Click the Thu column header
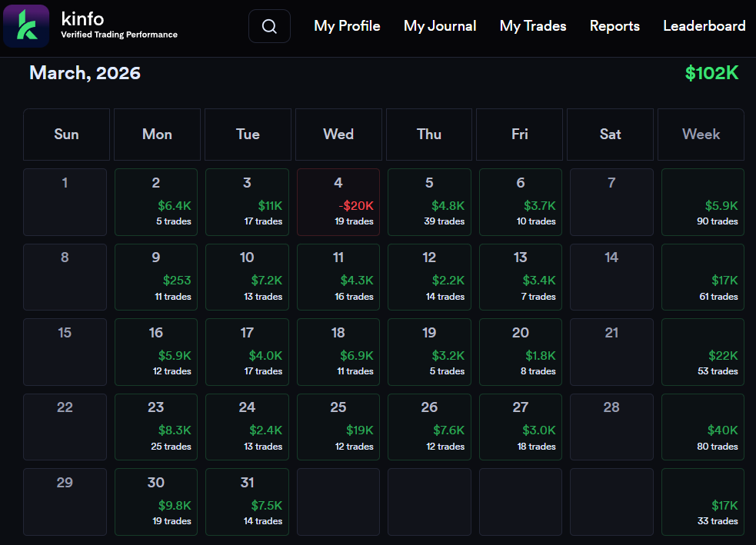The image size is (756, 545). (429, 135)
